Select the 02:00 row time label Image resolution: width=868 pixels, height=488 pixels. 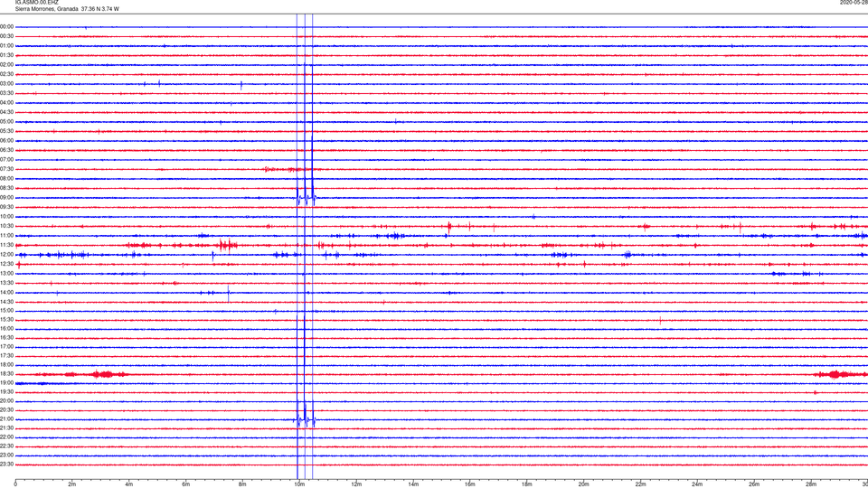(6, 65)
